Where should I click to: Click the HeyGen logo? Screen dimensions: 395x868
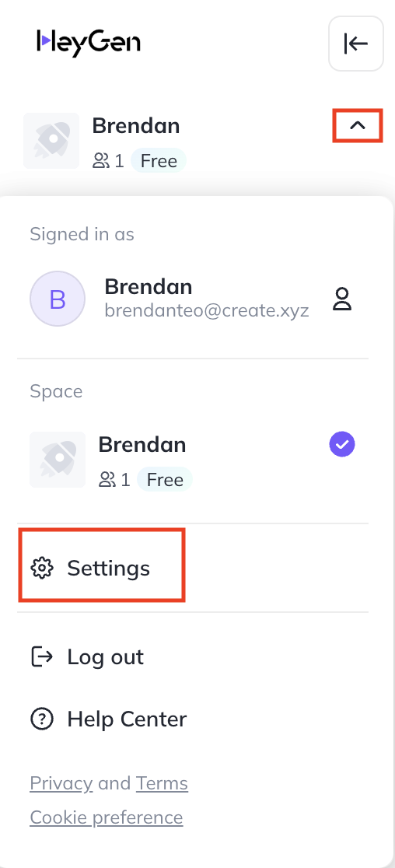(89, 43)
